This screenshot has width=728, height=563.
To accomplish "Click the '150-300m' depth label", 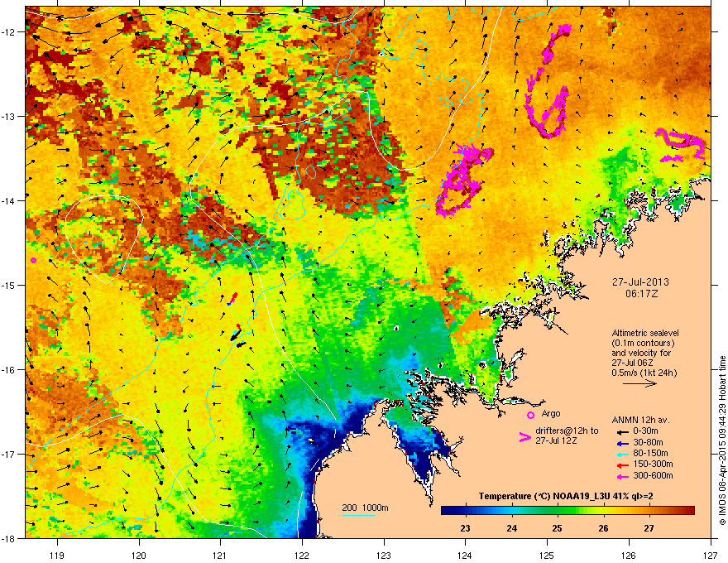I will pos(653,464).
